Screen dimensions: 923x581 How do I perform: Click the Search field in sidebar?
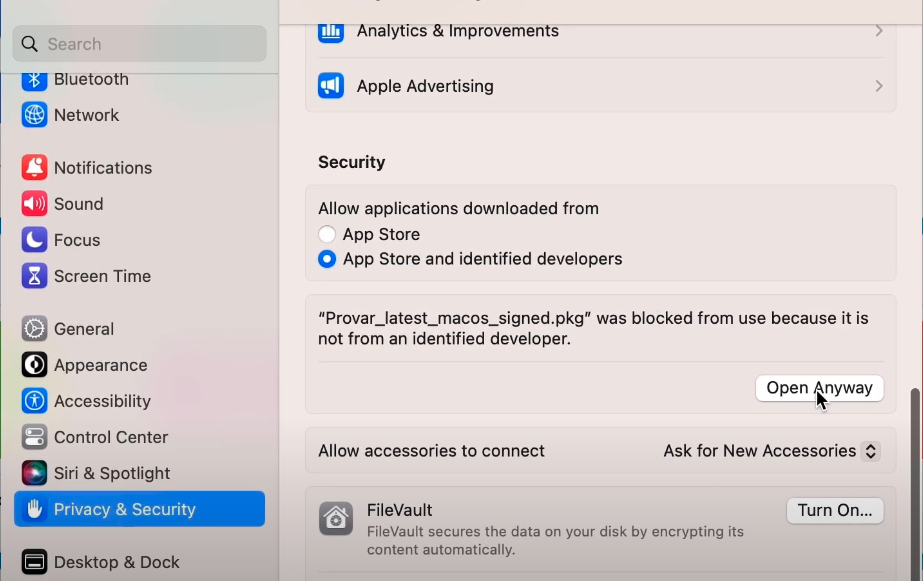coord(140,44)
